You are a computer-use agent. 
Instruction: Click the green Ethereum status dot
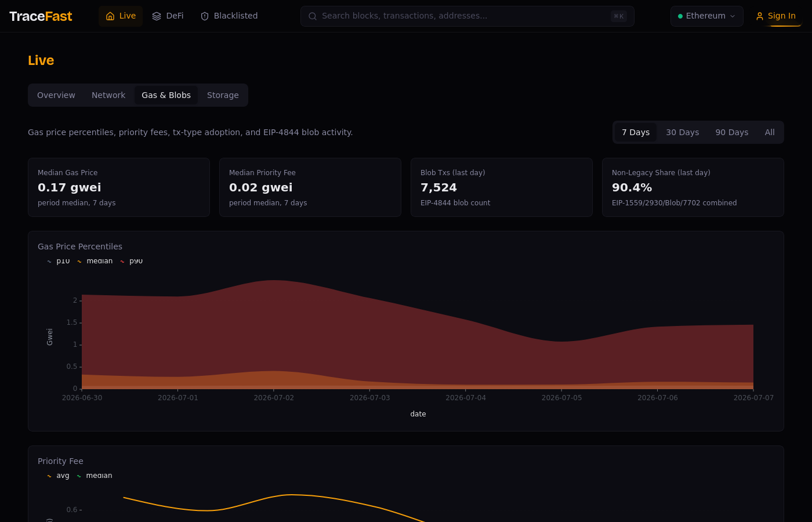[x=680, y=16]
